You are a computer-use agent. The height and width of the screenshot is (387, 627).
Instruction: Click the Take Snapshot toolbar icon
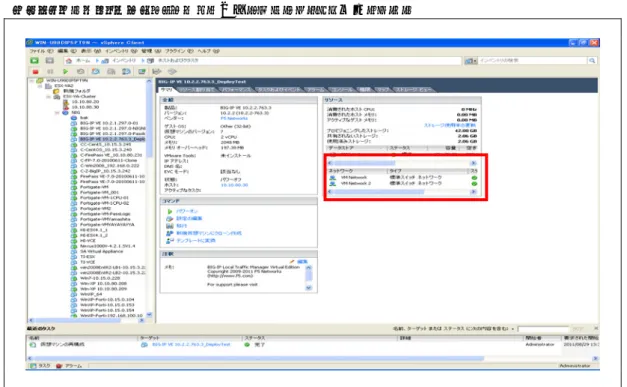pyautogui.click(x=96, y=72)
